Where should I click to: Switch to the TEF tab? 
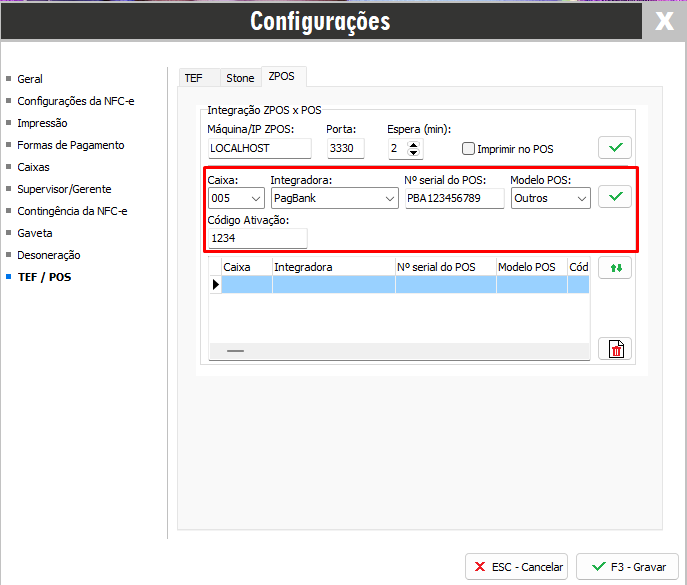[193, 77]
